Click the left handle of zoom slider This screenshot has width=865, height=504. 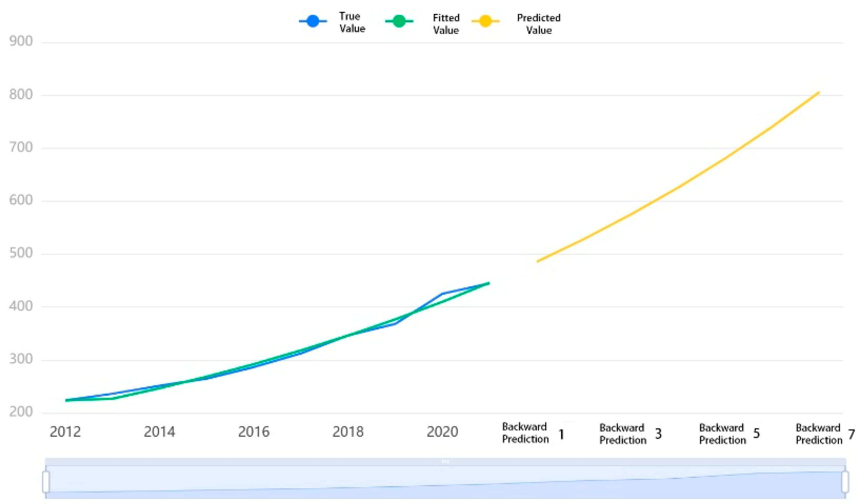(x=46, y=482)
